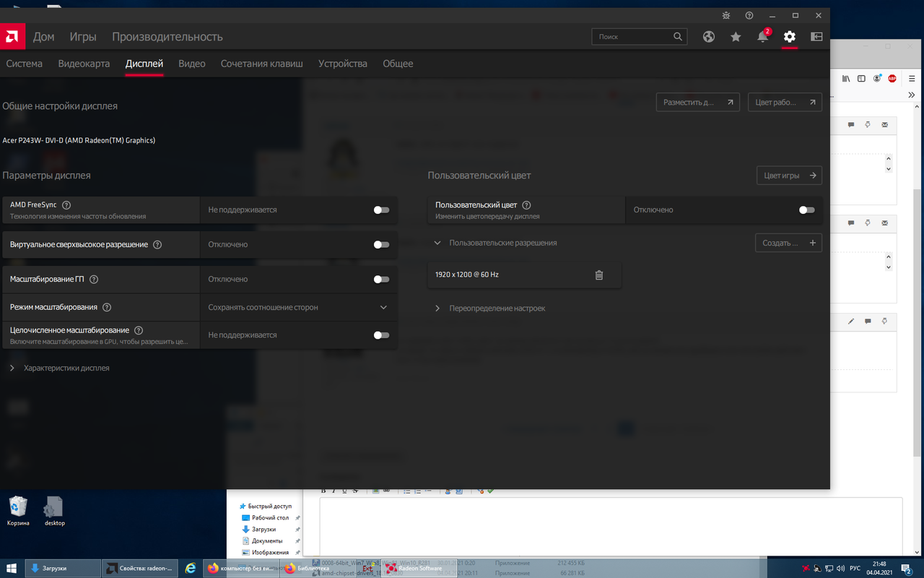
Task: Open the Видеокарта settings tab
Action: tap(84, 64)
